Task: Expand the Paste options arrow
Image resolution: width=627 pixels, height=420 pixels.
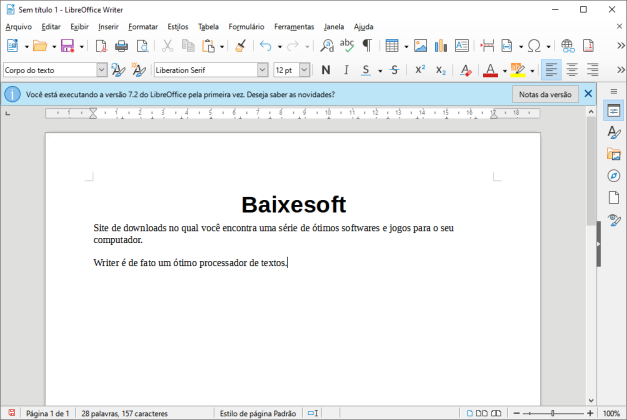Action: [222, 47]
